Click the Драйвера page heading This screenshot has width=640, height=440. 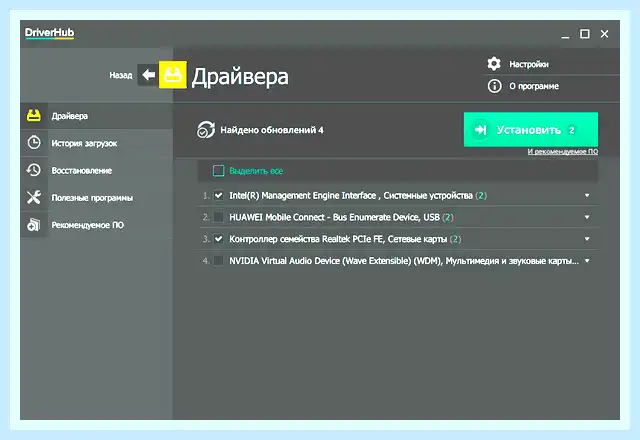pos(240,76)
